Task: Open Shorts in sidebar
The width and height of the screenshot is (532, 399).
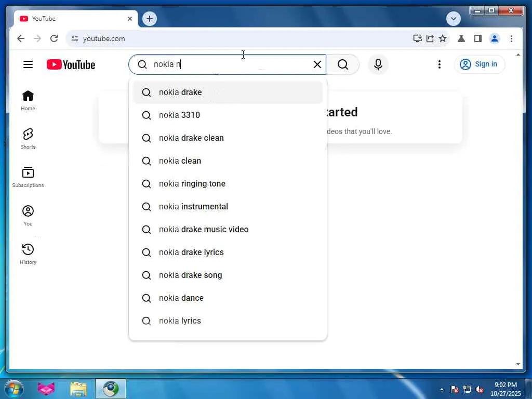Action: (28, 139)
